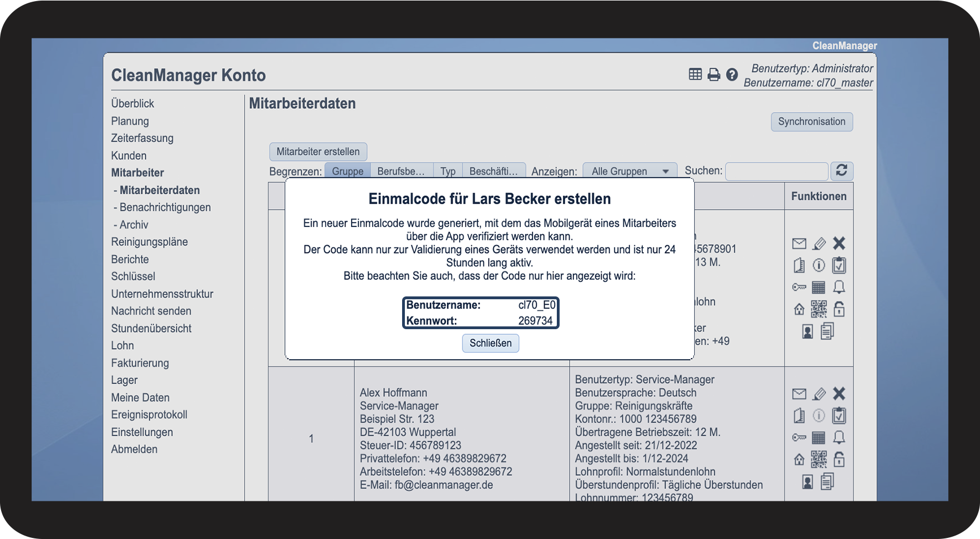Click the open padlock icon in the row above Alex Hoffmann
The height and width of the screenshot is (539, 980).
pos(839,309)
